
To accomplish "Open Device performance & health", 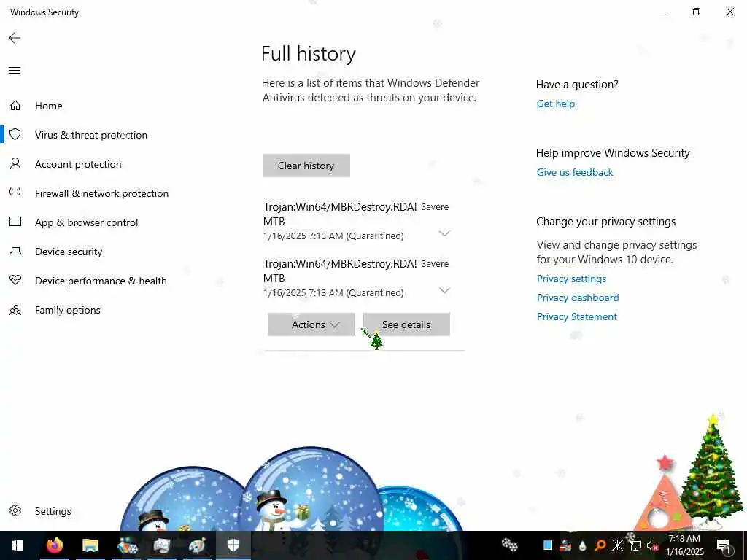I will point(101,281).
